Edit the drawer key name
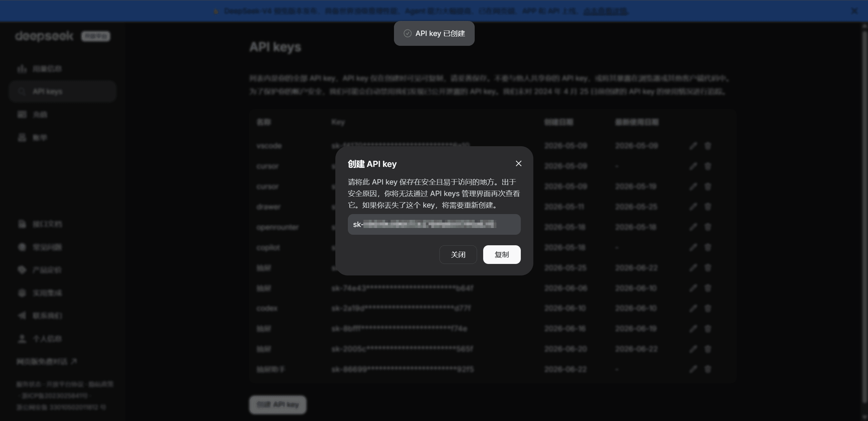This screenshot has height=421, width=868. coord(693,207)
